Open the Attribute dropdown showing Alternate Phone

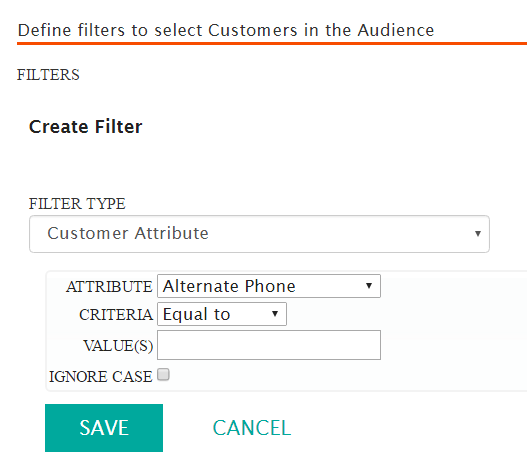[x=269, y=286]
